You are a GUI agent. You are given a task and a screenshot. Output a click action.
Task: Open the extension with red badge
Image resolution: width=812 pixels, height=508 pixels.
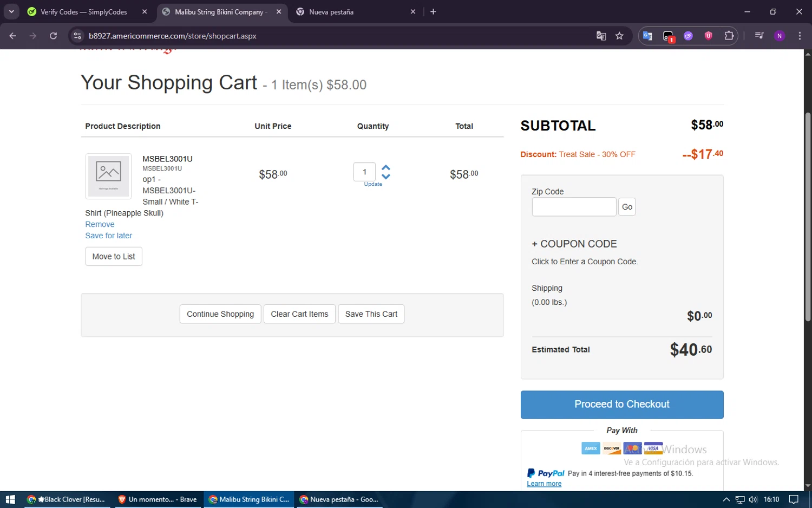668,36
